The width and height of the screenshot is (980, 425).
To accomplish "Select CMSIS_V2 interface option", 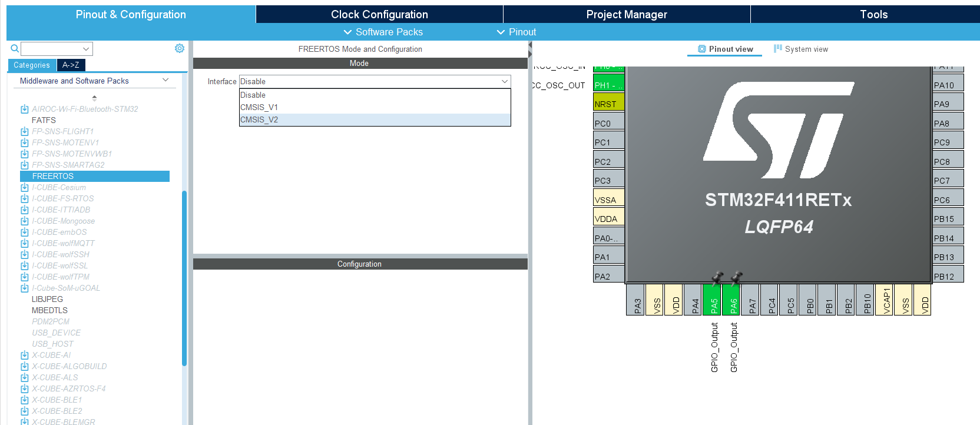I will pos(375,119).
